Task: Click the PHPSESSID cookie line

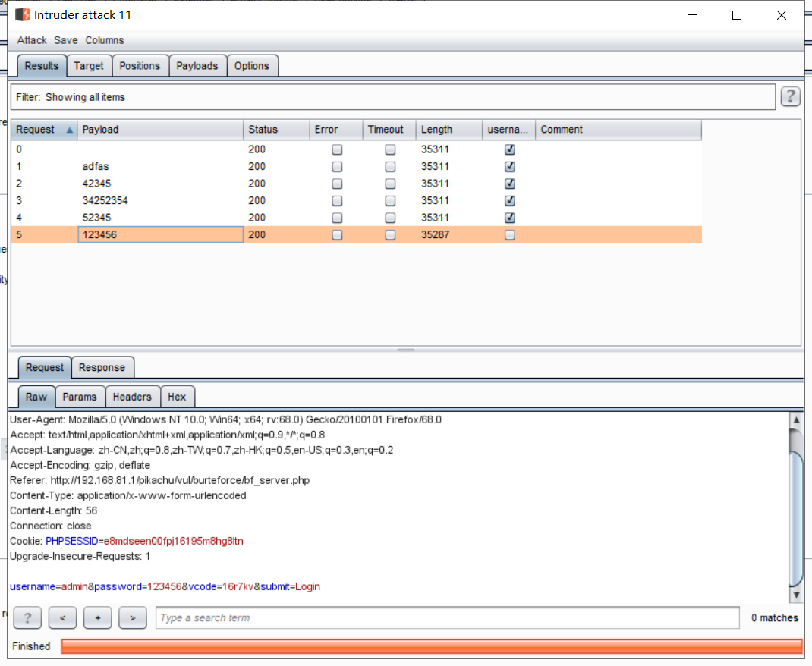Action: coord(127,542)
